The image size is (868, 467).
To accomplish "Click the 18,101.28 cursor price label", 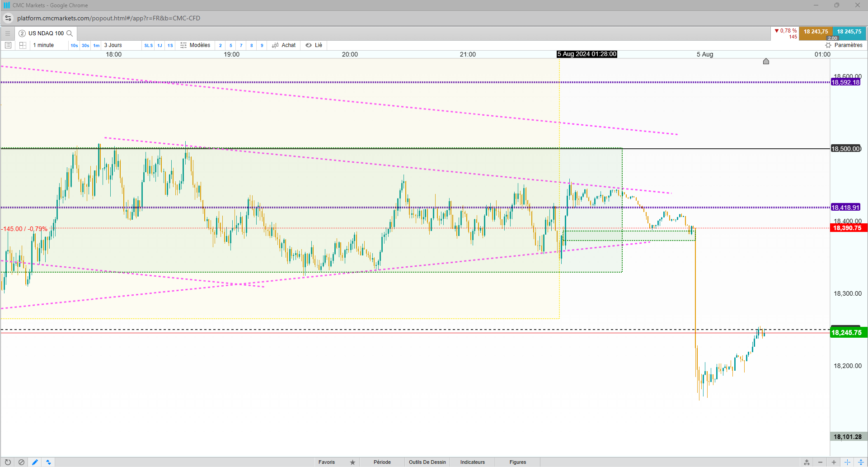I will click(849, 437).
